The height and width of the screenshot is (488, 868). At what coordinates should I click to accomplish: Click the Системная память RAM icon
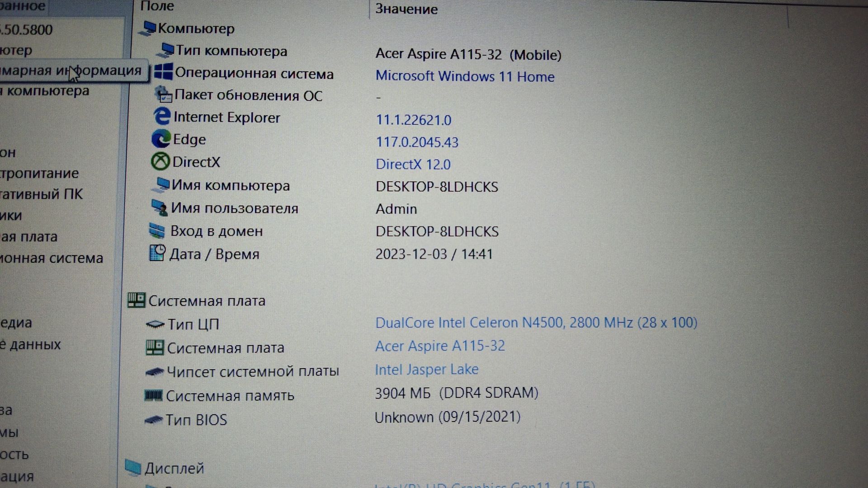click(153, 395)
